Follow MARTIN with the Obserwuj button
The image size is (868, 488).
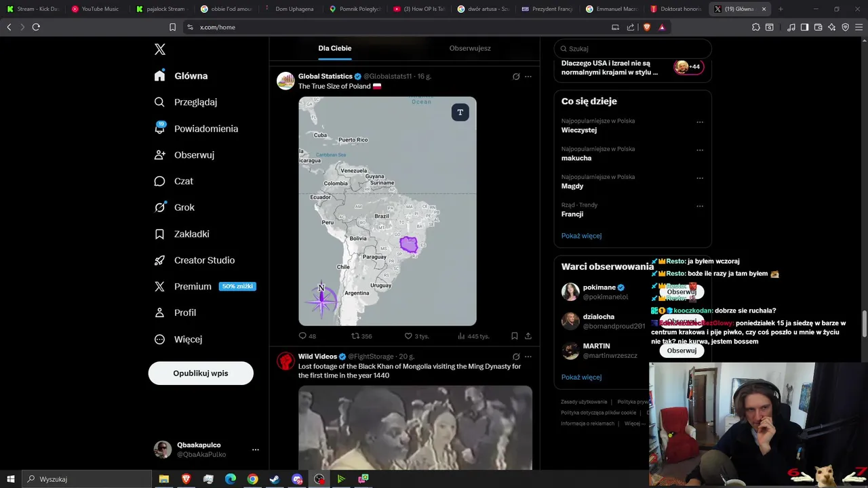(x=682, y=350)
